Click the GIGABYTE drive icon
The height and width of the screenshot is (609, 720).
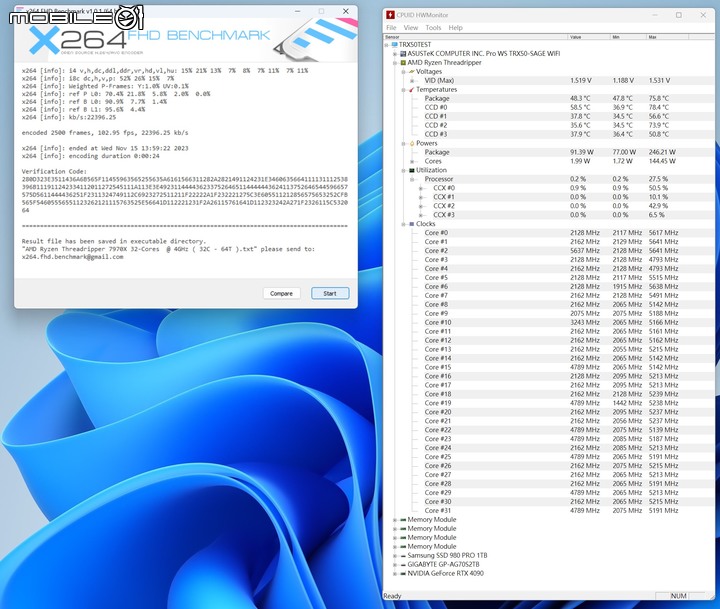[x=403, y=564]
